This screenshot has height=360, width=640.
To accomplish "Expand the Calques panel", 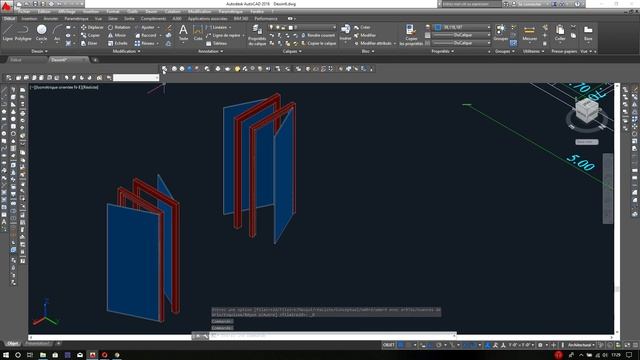I will [x=292, y=51].
